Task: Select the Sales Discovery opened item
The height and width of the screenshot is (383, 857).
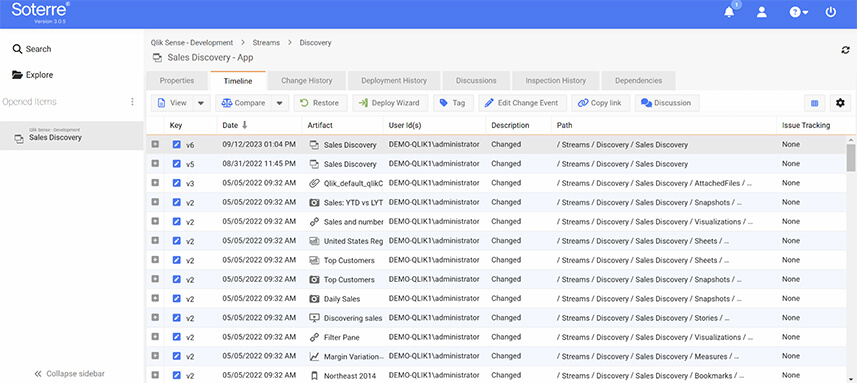Action: (72, 135)
